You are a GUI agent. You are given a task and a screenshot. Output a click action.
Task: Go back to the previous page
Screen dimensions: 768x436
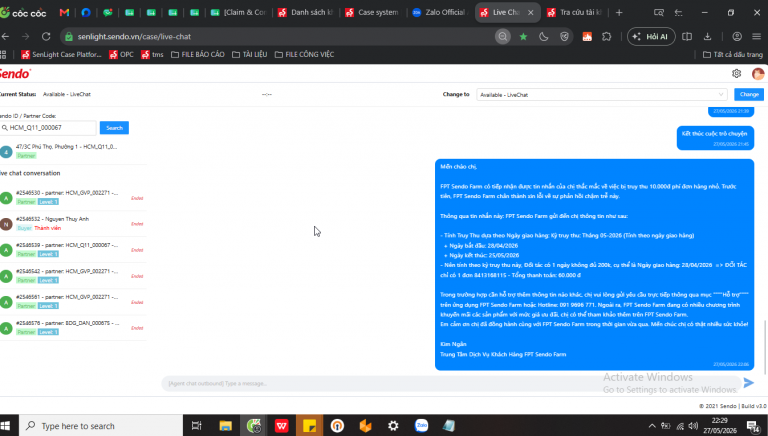tap(5, 36)
